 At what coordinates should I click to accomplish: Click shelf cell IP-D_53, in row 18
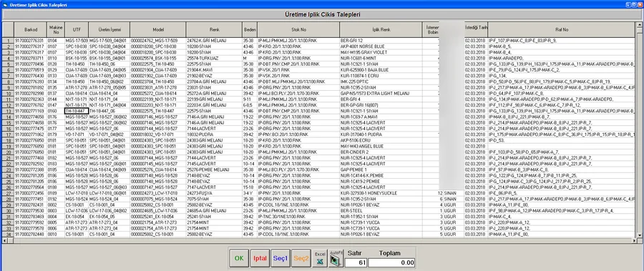562,140
